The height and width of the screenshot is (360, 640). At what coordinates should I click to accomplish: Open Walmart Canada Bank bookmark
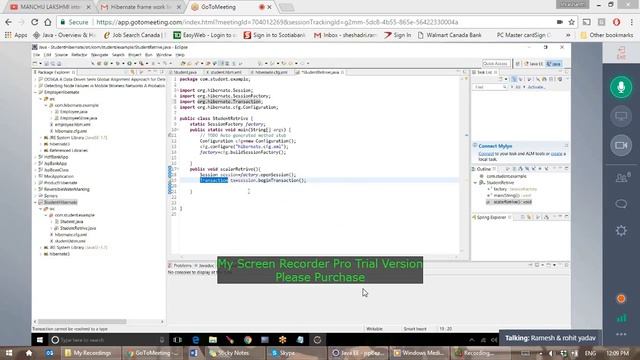click(449, 35)
